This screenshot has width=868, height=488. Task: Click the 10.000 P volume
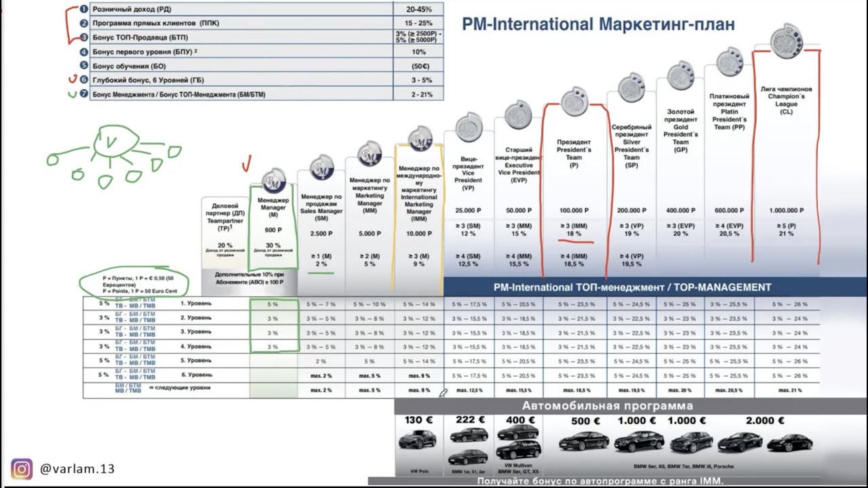pos(420,233)
